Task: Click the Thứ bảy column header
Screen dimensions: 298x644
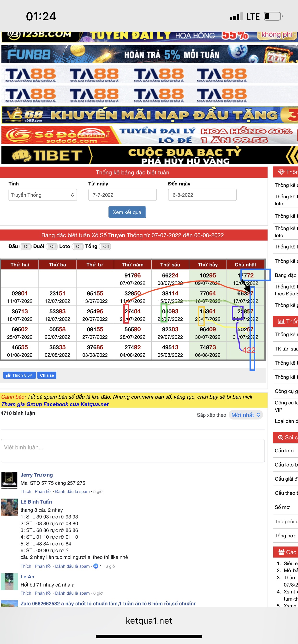Action: (x=208, y=265)
